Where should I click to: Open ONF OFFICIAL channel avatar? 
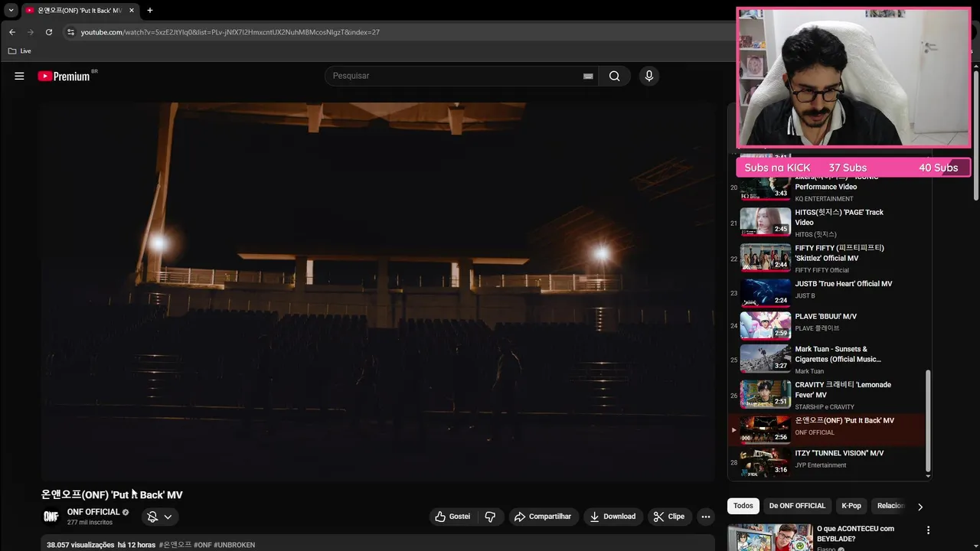(x=51, y=517)
